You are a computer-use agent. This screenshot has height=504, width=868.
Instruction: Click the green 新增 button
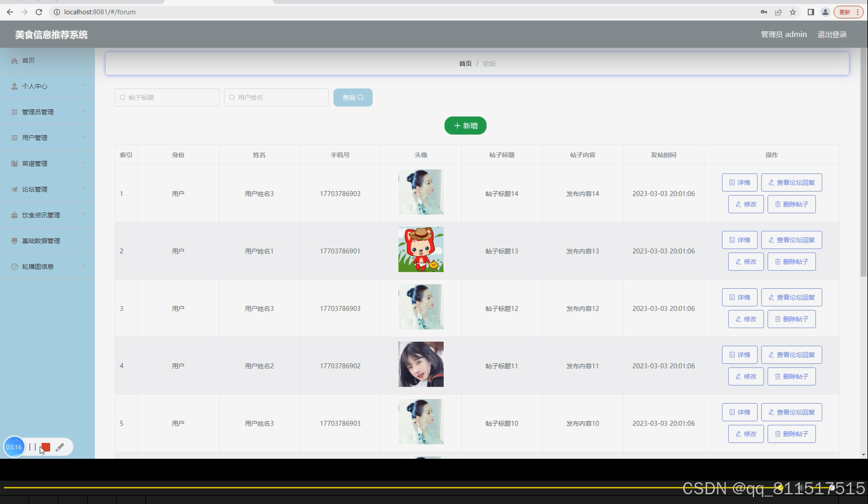[x=465, y=126]
